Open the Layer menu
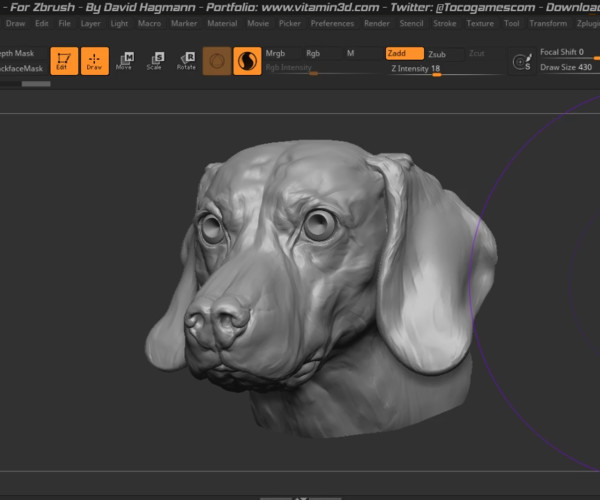The image size is (600, 500). pos(91,23)
